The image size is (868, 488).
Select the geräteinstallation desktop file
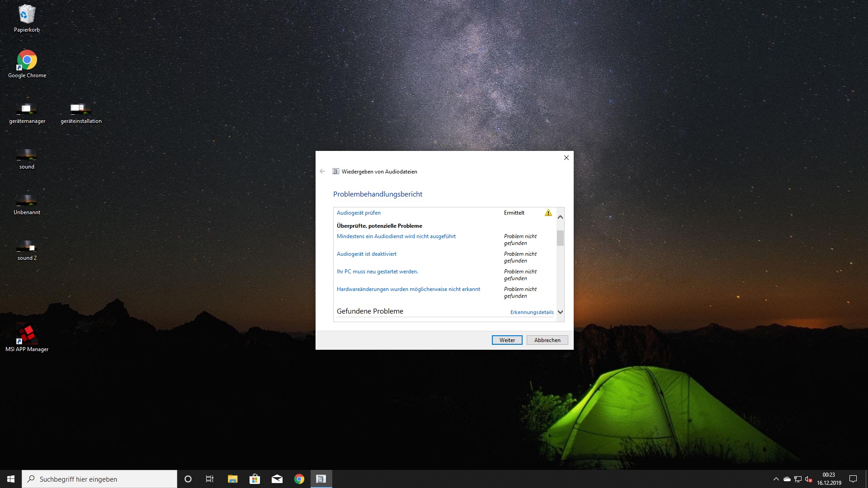click(81, 108)
